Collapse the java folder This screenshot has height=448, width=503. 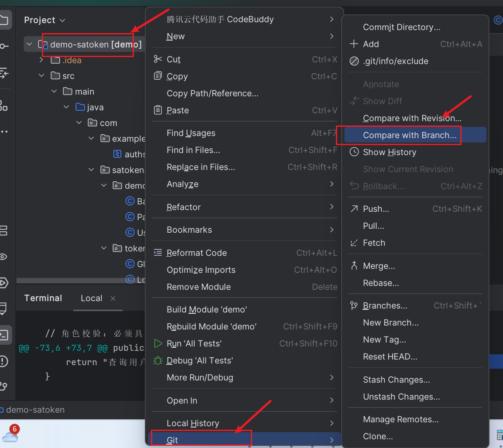(x=66, y=107)
